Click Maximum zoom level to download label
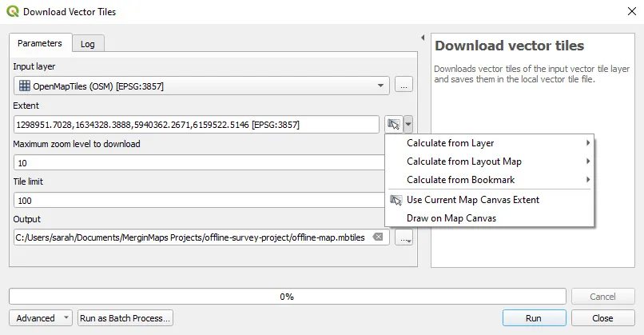The image size is (644, 335). (x=77, y=144)
